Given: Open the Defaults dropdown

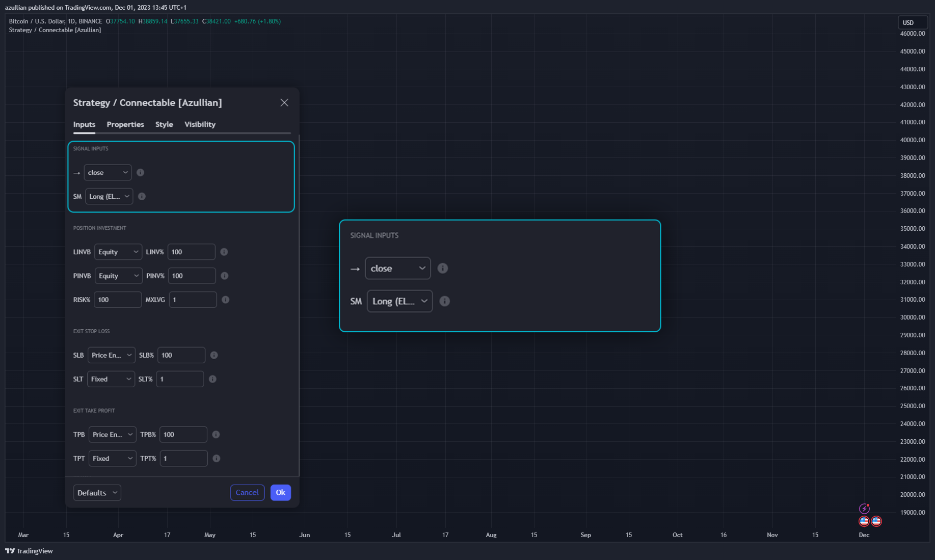Looking at the screenshot, I should [97, 493].
